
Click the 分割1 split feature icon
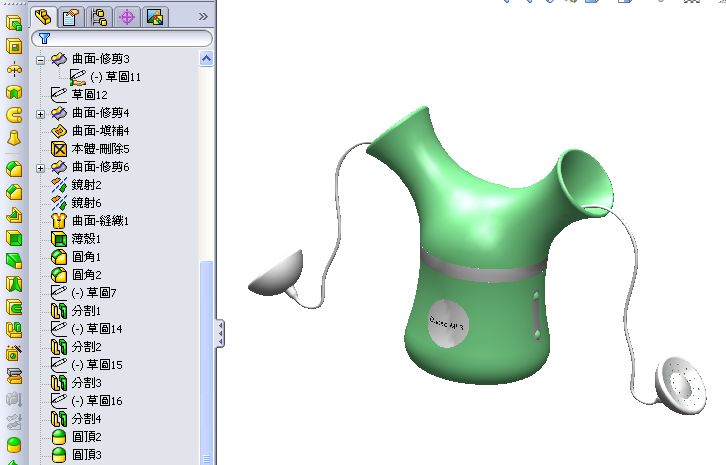pyautogui.click(x=59, y=311)
